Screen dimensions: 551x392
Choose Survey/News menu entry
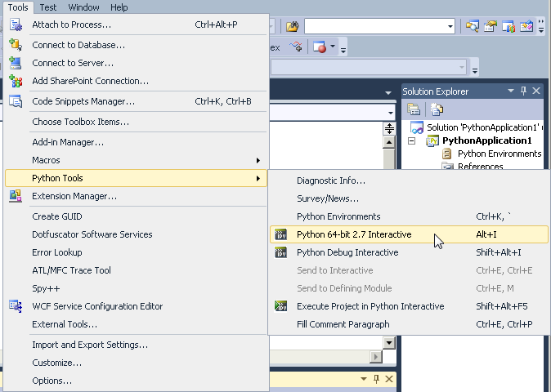(x=409, y=198)
